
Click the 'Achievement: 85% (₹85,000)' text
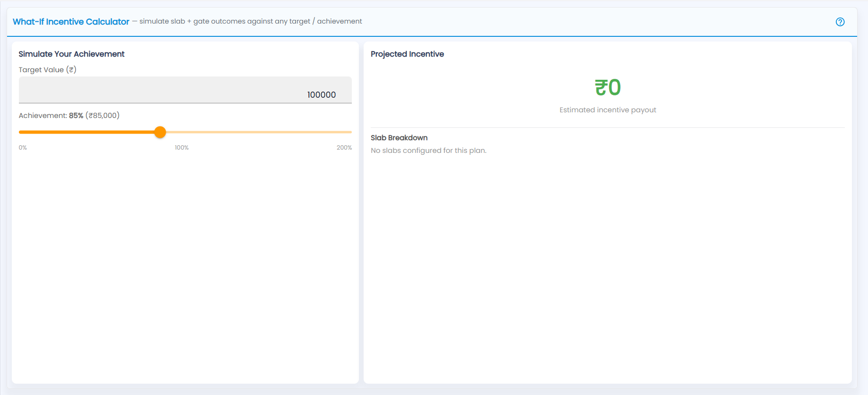coord(69,116)
